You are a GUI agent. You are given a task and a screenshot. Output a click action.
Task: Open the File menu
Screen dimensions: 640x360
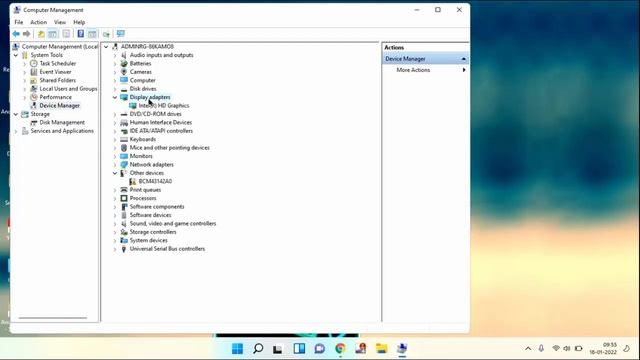[x=19, y=22]
